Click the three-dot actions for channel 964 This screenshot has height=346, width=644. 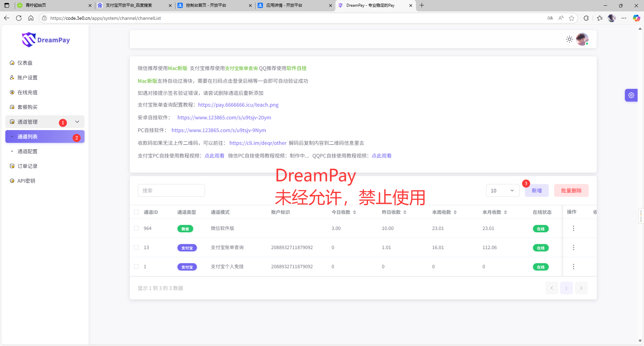pos(573,228)
